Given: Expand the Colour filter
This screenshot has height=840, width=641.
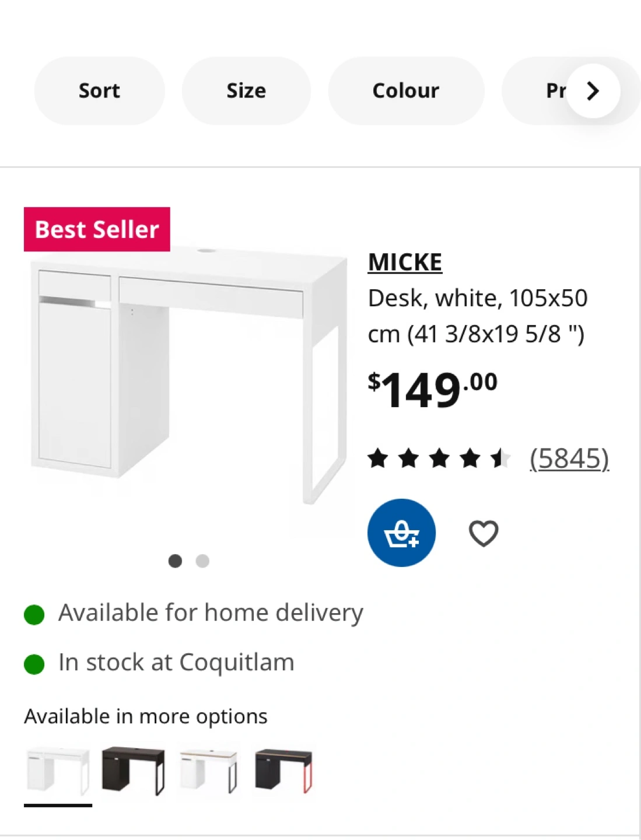Looking at the screenshot, I should [405, 91].
